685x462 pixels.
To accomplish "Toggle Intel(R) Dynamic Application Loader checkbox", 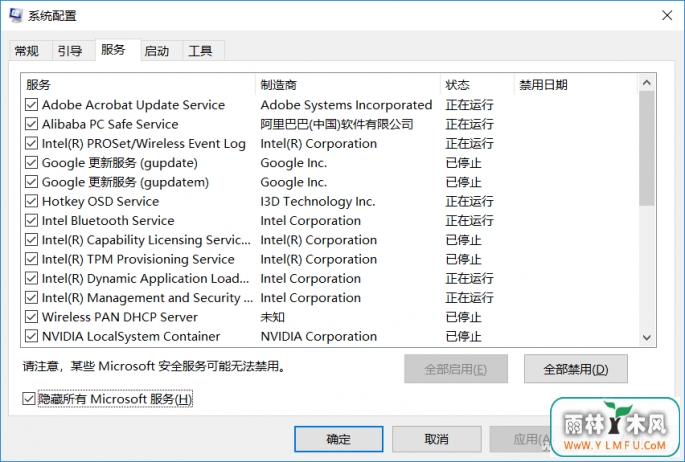I will pyautogui.click(x=31, y=278).
